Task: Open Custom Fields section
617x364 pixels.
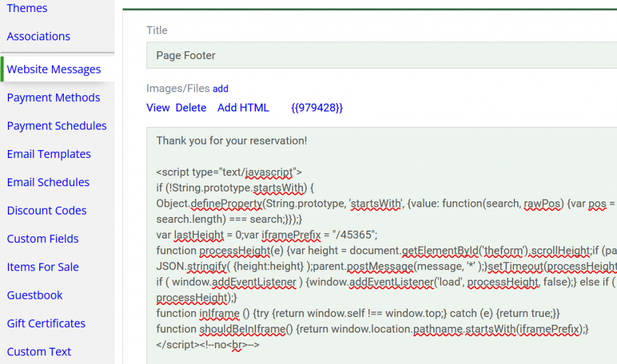Action: (43, 239)
